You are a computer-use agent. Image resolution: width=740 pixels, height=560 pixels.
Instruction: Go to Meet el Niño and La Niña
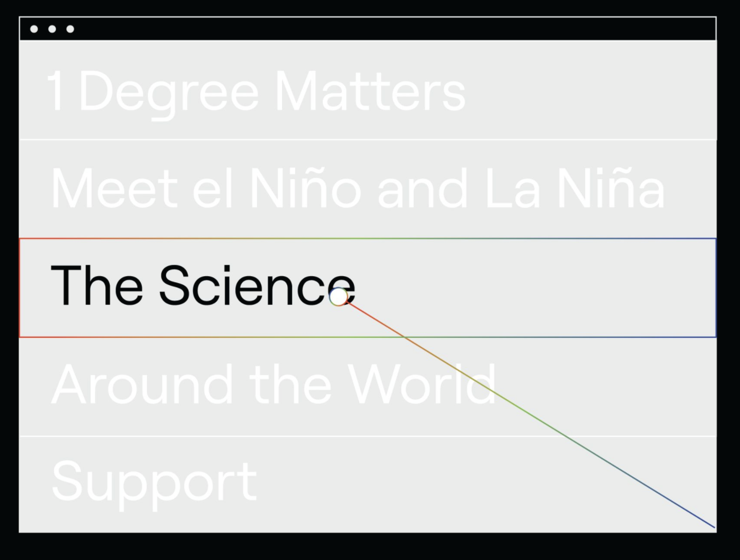pos(357,189)
